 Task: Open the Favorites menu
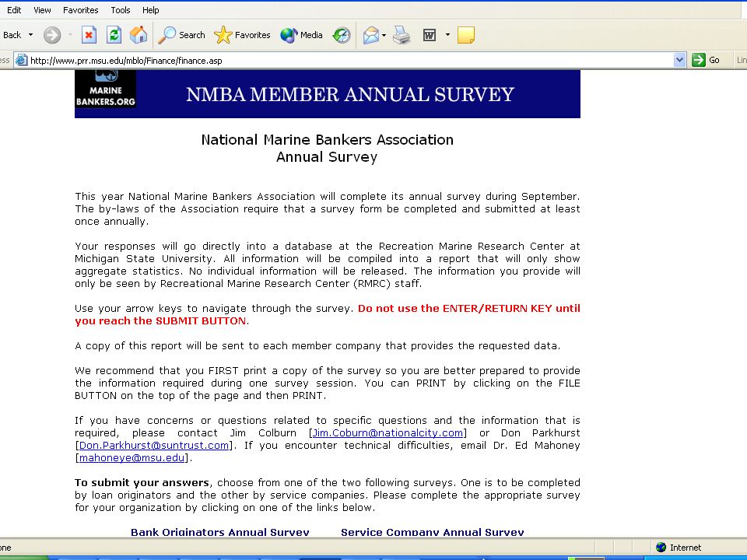click(80, 10)
